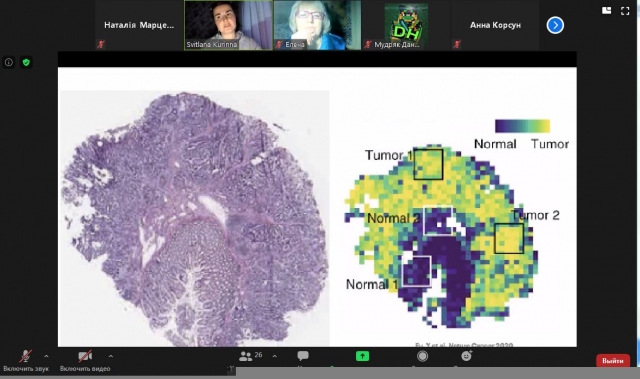This screenshot has height=379, width=640.
Task: Unmute microphone with Включить звук
Action: coord(25,361)
